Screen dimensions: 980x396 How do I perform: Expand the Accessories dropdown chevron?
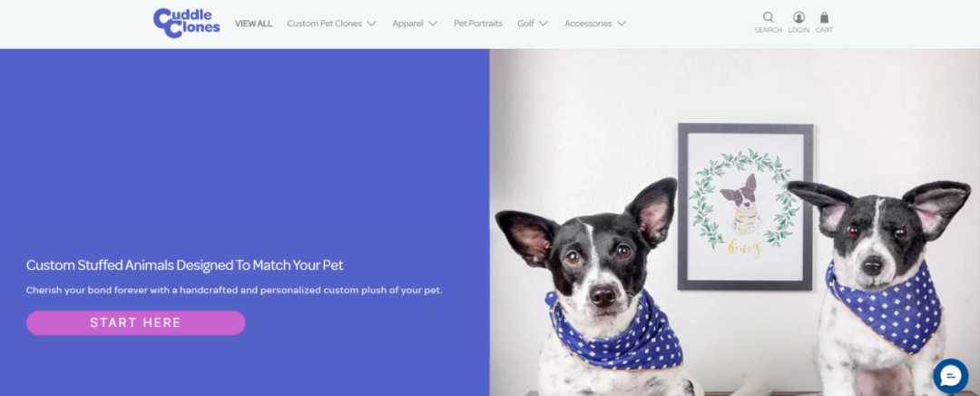tap(621, 24)
